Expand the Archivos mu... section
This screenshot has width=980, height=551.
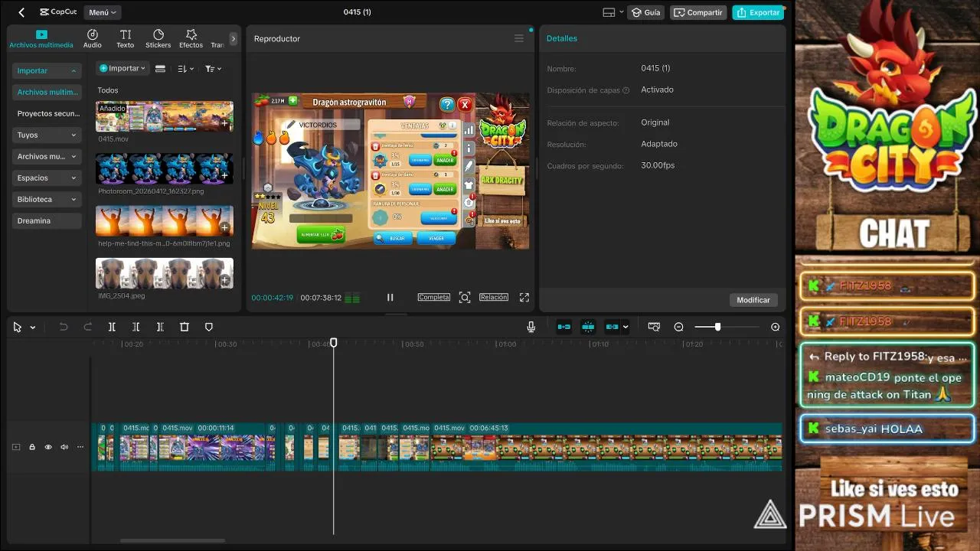point(47,156)
